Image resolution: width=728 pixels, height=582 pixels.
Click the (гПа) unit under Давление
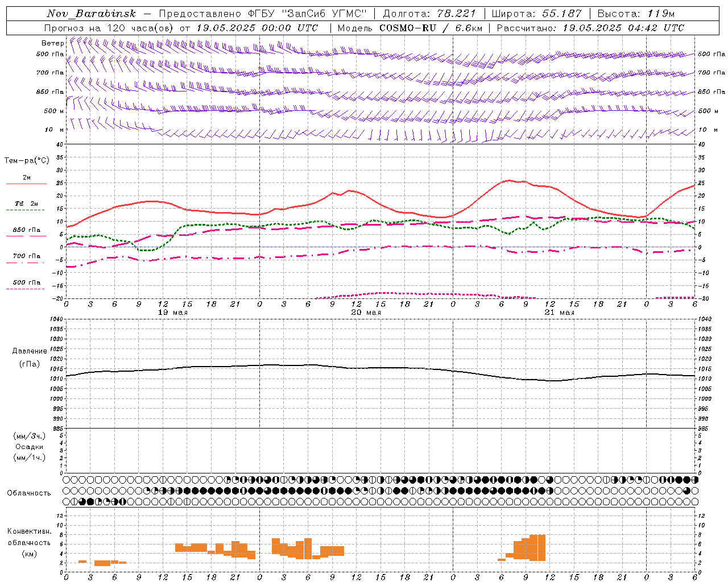click(30, 364)
